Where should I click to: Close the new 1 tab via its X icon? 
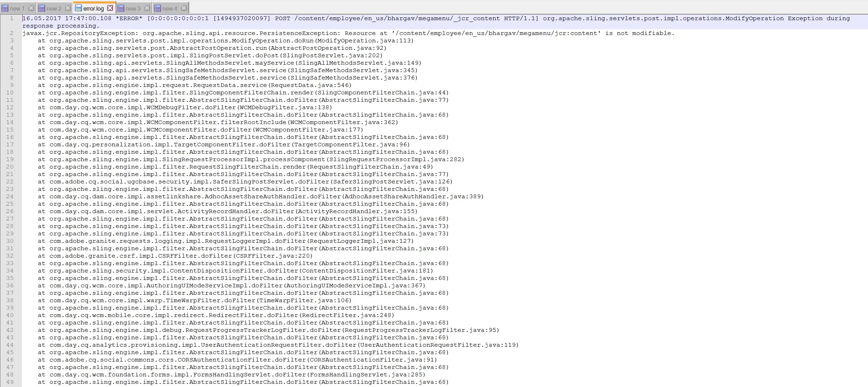tap(31, 8)
